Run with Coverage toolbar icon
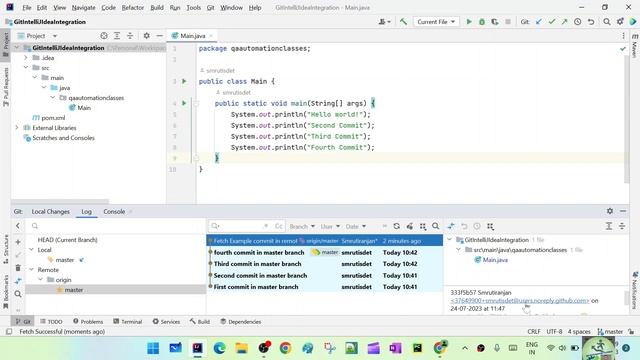 coord(495,22)
